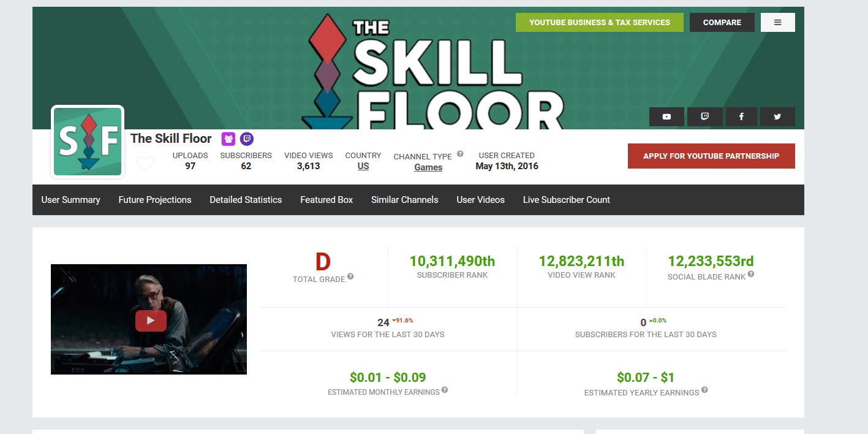Open the Live Subscriber Count tab
Viewport: 868px width, 434px height.
coord(567,200)
